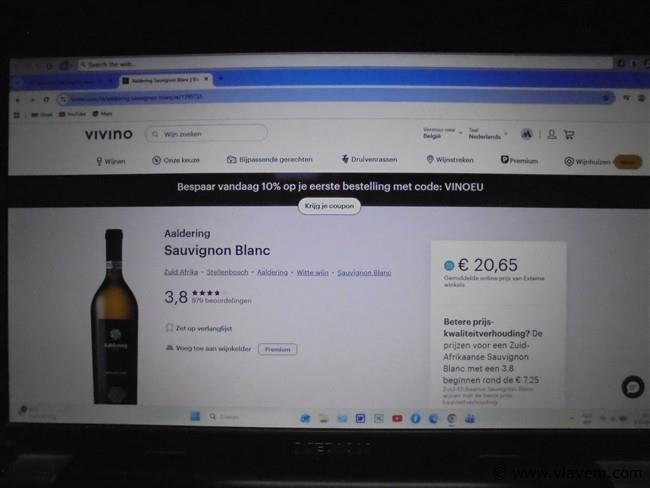Click the Wijn zoeken search field
The height and width of the screenshot is (488, 650).
coord(206,134)
